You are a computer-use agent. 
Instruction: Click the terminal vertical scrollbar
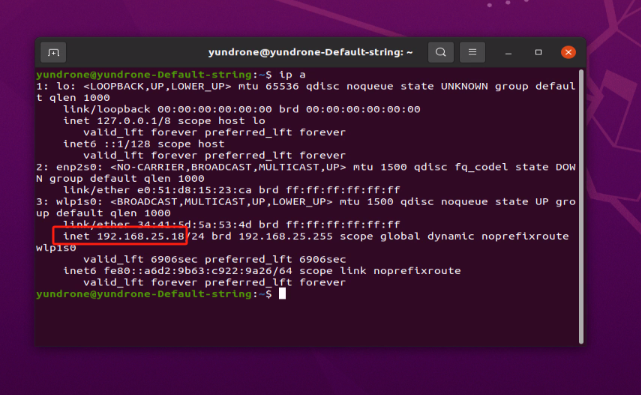581,206
